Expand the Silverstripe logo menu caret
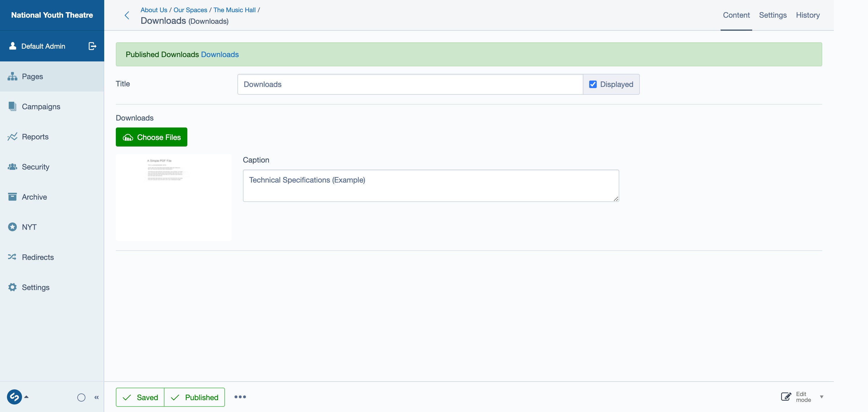 (27, 397)
